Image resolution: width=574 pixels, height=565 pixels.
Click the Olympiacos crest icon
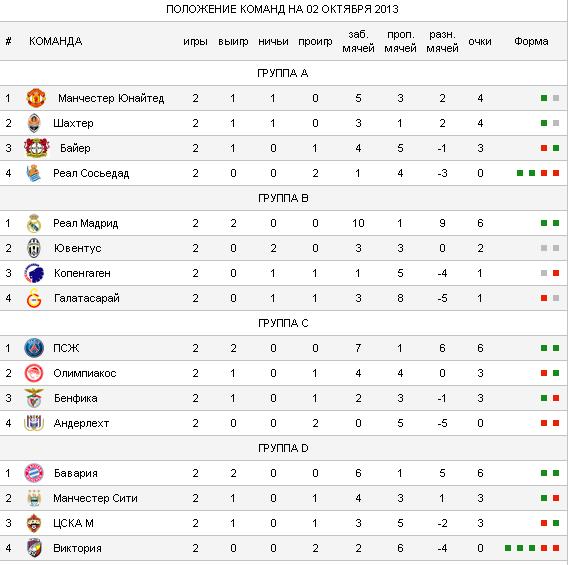34,373
